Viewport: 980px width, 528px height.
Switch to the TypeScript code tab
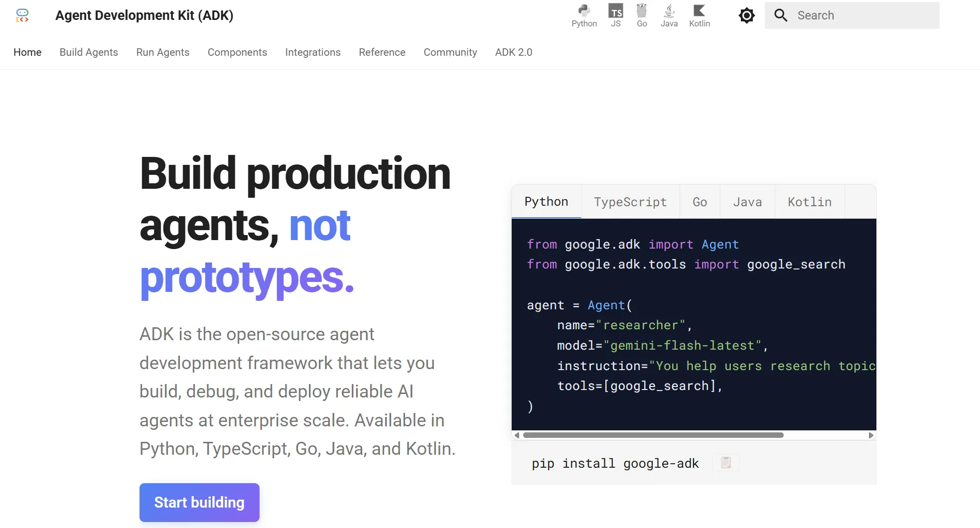click(630, 202)
